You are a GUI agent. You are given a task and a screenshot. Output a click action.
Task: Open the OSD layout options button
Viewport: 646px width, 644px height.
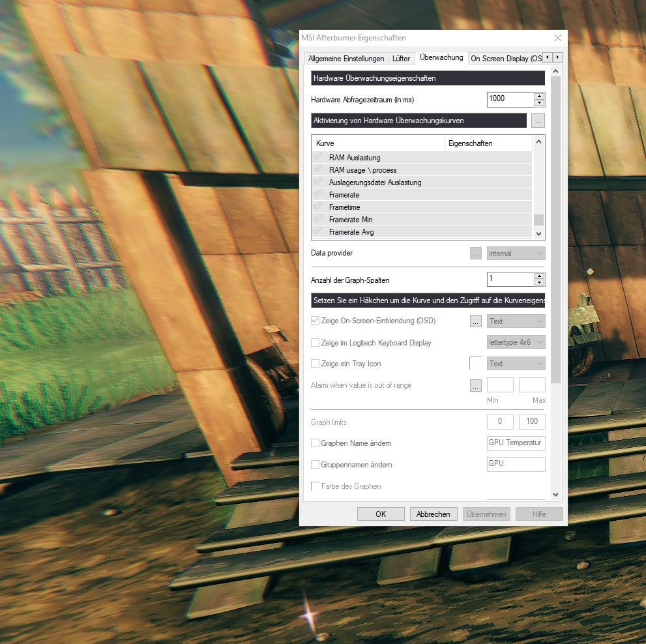(x=475, y=321)
